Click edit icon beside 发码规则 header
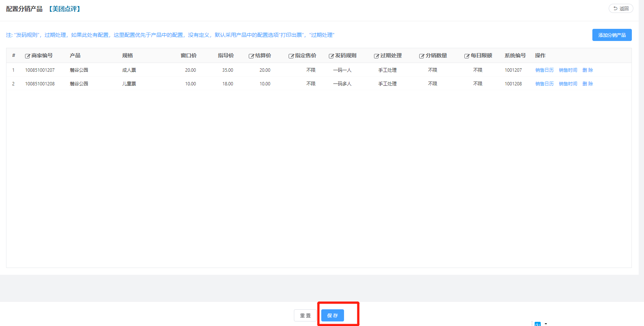Screen dimensions: 644x326 (331, 56)
